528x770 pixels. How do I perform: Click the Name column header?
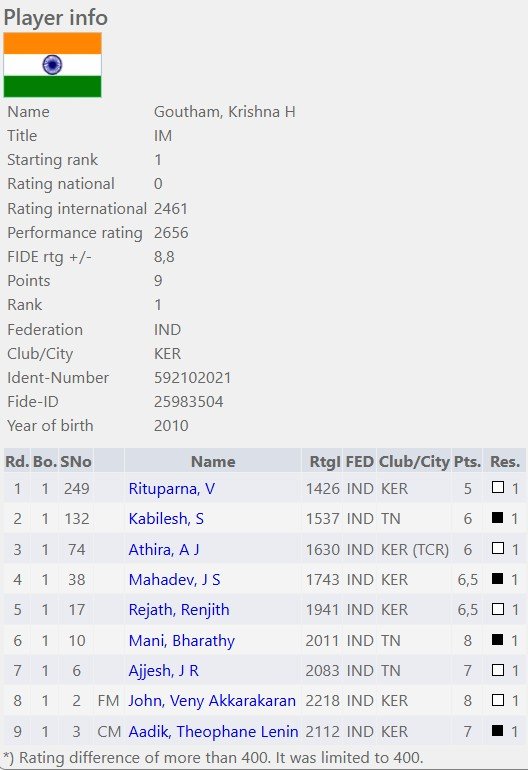tap(213, 461)
